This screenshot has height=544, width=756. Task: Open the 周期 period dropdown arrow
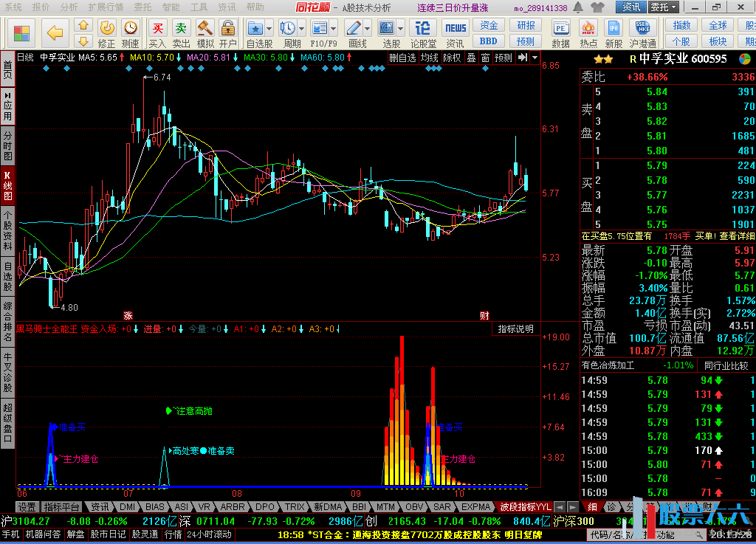click(x=302, y=29)
